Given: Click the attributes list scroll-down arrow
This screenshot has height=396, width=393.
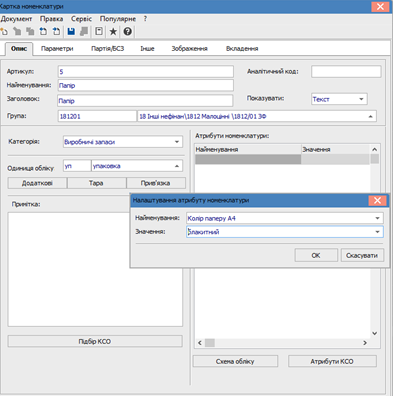Looking at the screenshot, I should point(375,333).
